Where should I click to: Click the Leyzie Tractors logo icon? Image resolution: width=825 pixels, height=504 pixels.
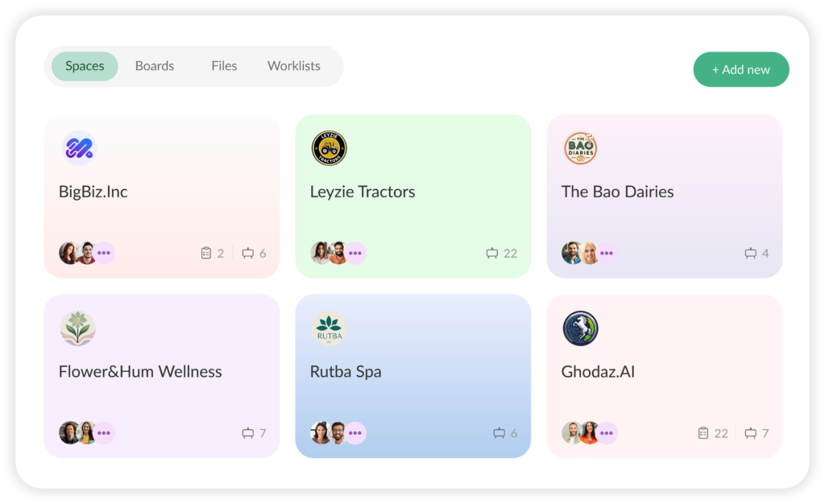click(329, 148)
